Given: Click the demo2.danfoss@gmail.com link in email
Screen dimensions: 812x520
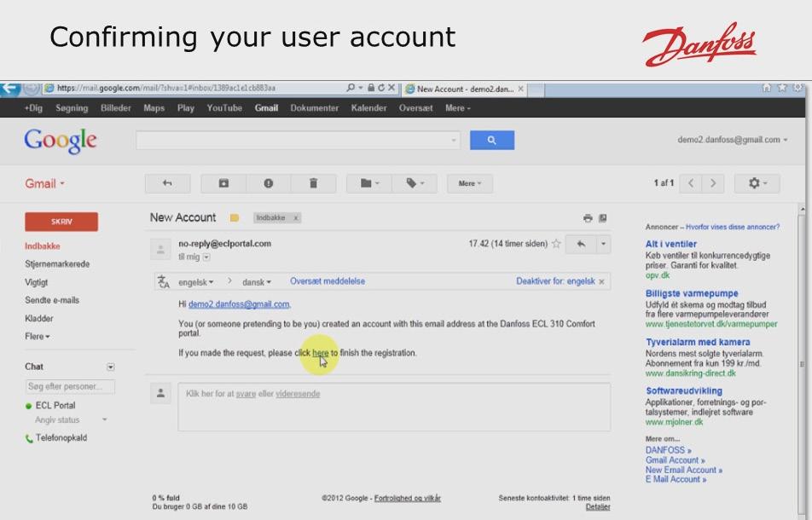Looking at the screenshot, I should (x=239, y=304).
